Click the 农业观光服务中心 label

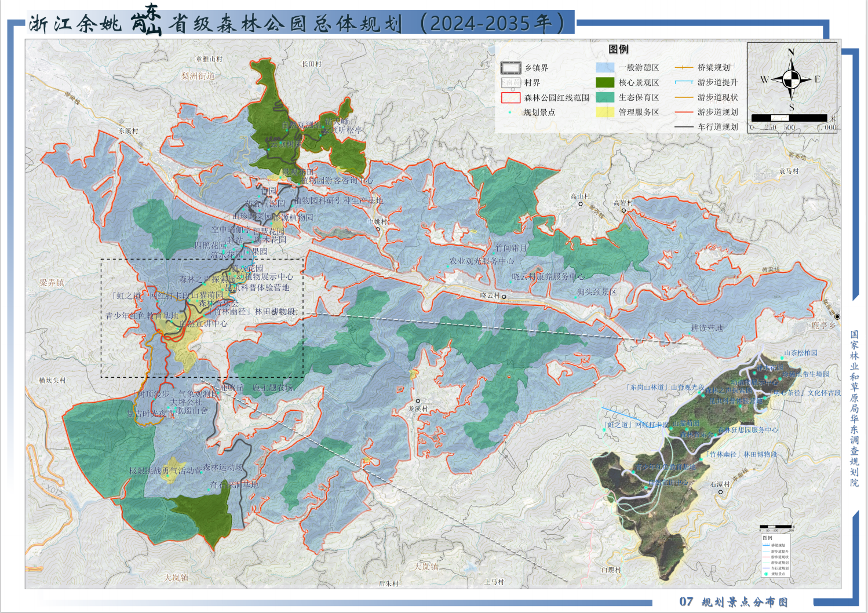(x=482, y=261)
